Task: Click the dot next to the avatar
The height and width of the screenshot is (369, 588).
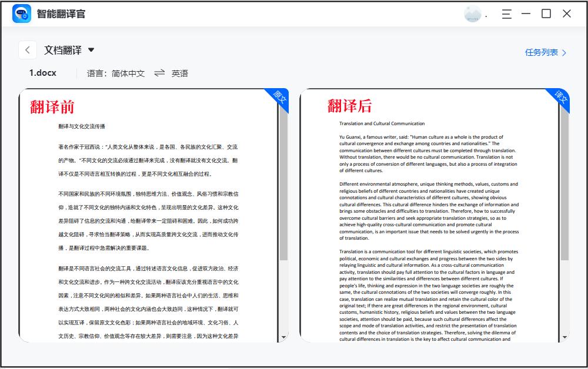Action: click(487, 16)
